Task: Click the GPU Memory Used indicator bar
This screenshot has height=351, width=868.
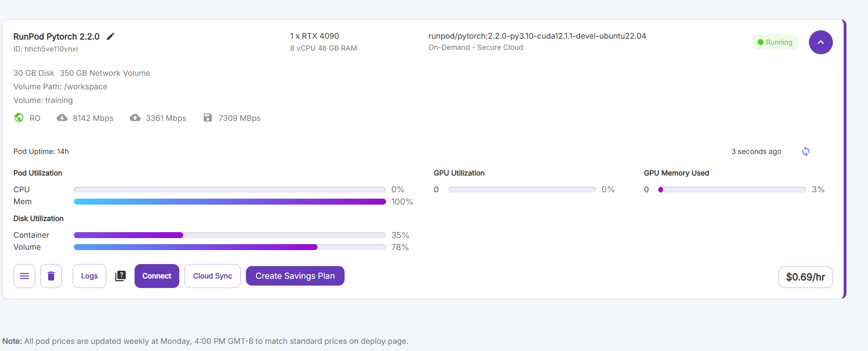Action: [x=732, y=190]
